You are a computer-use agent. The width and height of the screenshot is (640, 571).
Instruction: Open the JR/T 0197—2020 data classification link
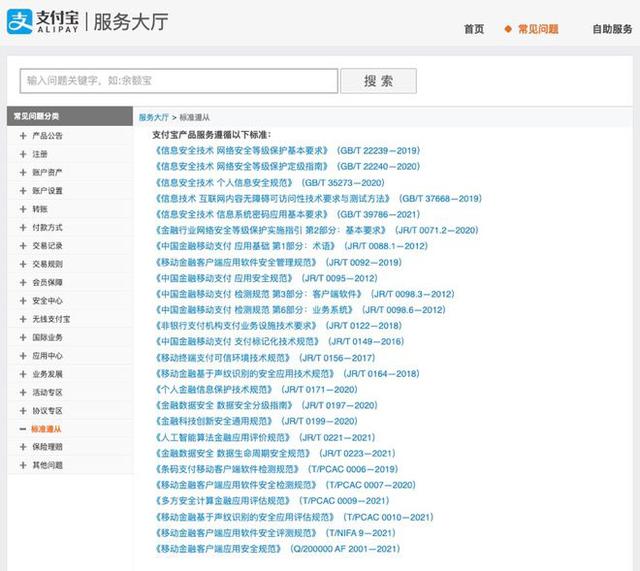click(266, 406)
